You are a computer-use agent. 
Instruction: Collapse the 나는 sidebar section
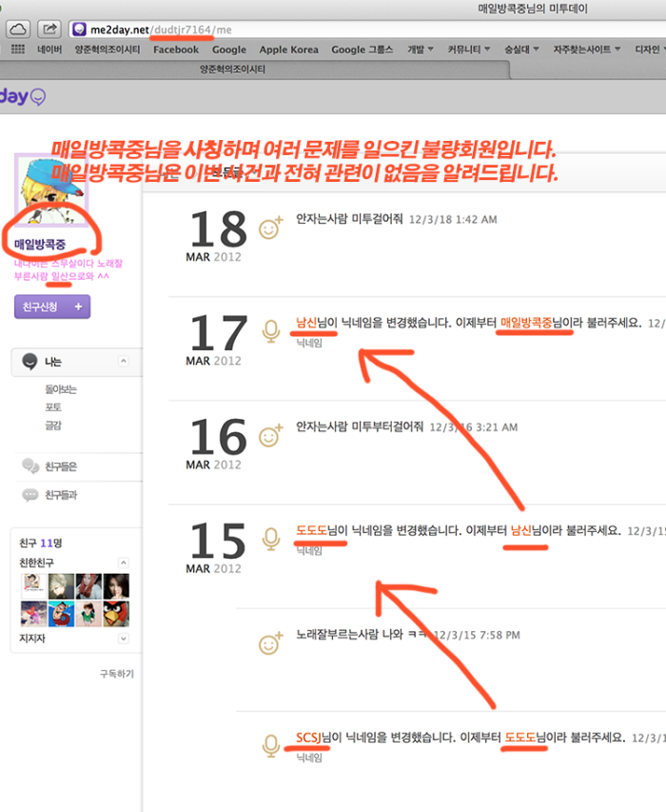tap(123, 362)
